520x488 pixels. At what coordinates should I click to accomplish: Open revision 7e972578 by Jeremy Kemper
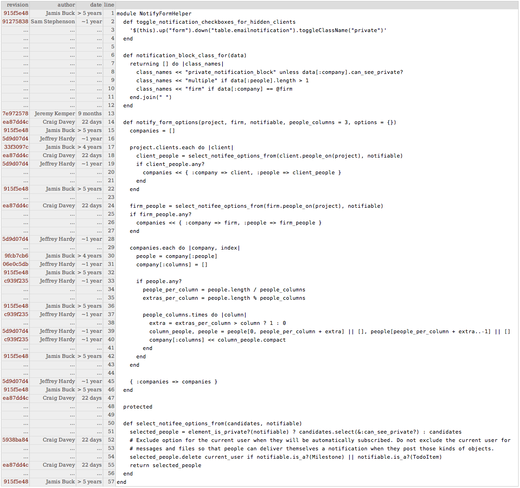point(15,114)
